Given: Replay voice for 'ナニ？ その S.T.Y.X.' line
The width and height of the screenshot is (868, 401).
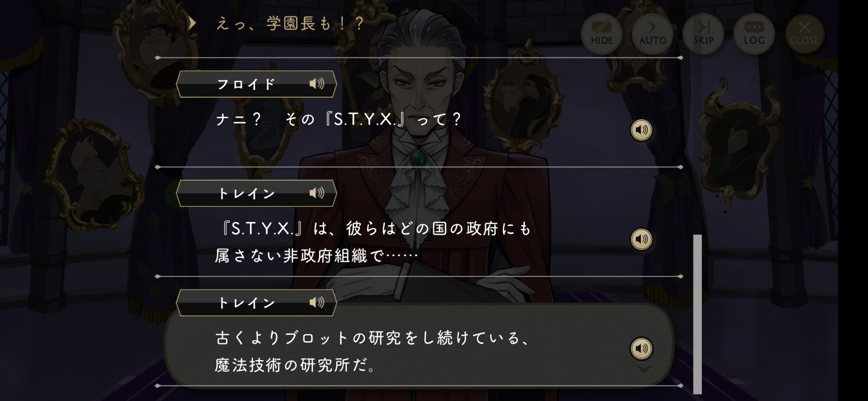Looking at the screenshot, I should [x=641, y=130].
